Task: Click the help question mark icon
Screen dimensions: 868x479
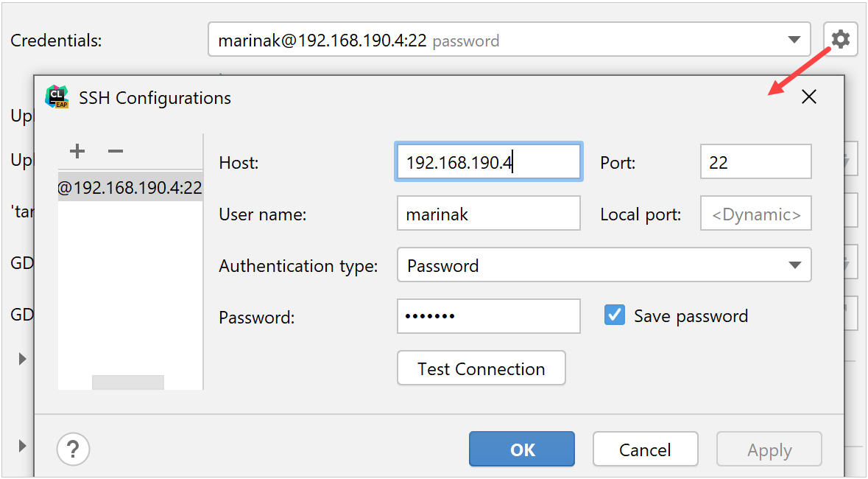Action: 73,449
